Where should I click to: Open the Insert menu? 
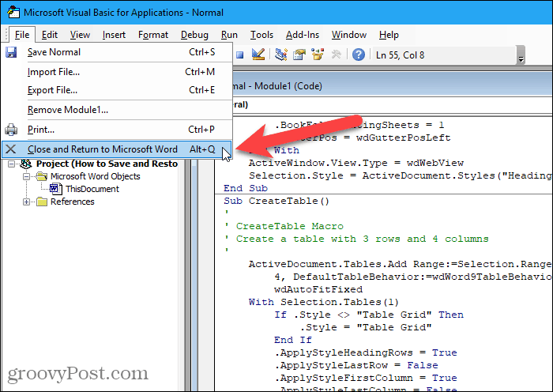click(114, 35)
